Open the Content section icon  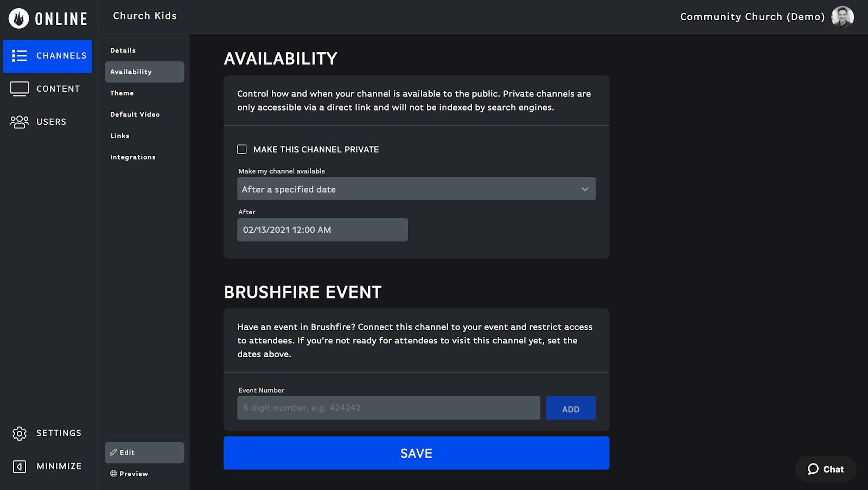(19, 88)
